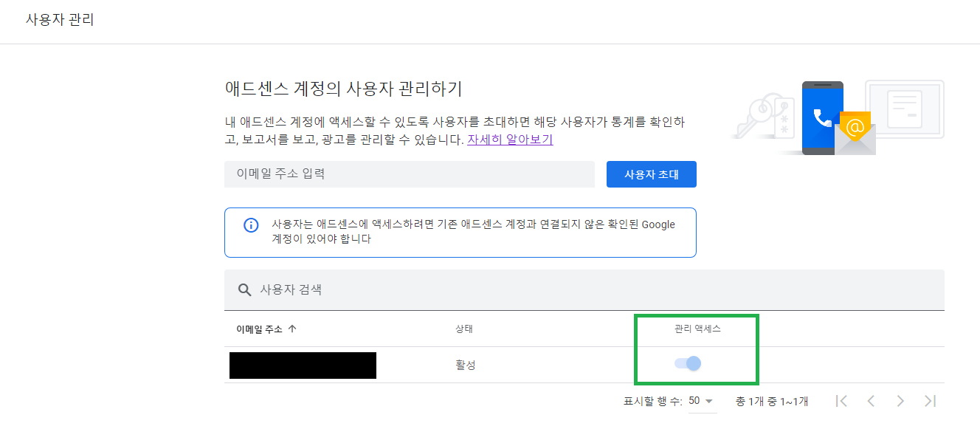The width and height of the screenshot is (980, 429).
Task: Click the 이메일 주소 입력 field
Action: click(409, 174)
